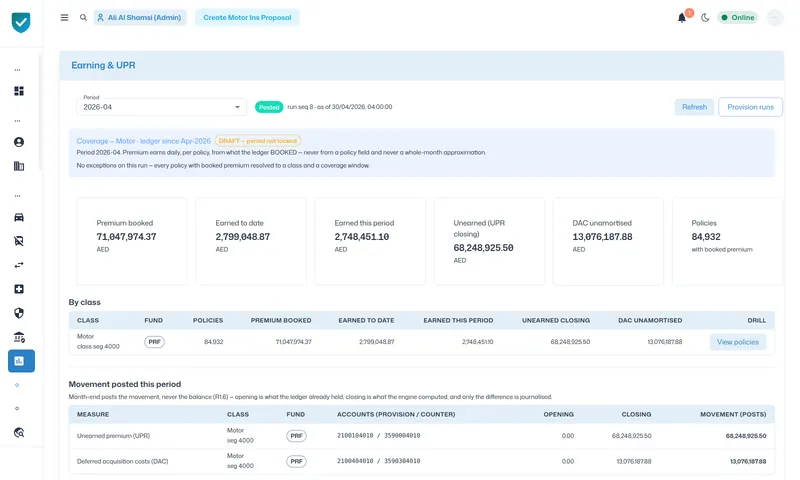Open the buildings icon in sidebar
Image resolution: width=800 pixels, height=480 pixels.
(19, 166)
